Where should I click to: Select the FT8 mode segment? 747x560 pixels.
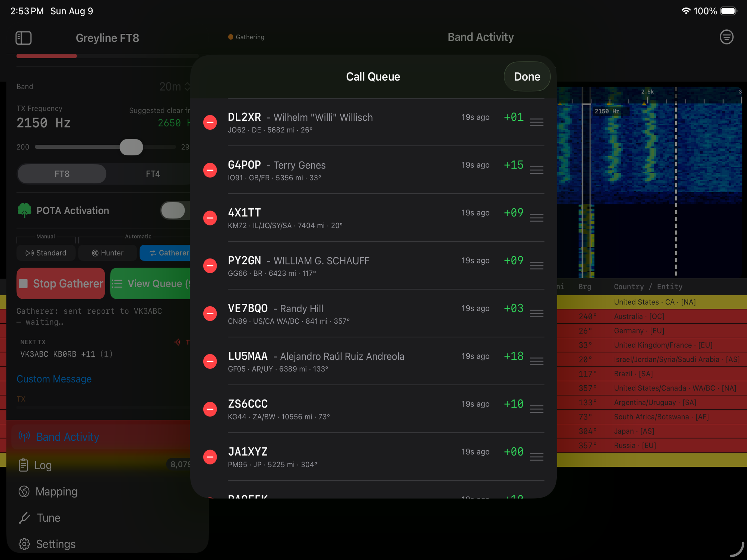click(62, 174)
